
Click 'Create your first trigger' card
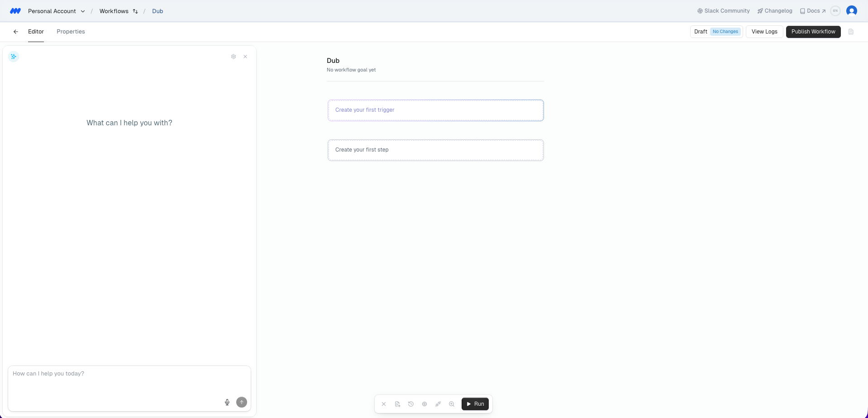click(x=435, y=110)
